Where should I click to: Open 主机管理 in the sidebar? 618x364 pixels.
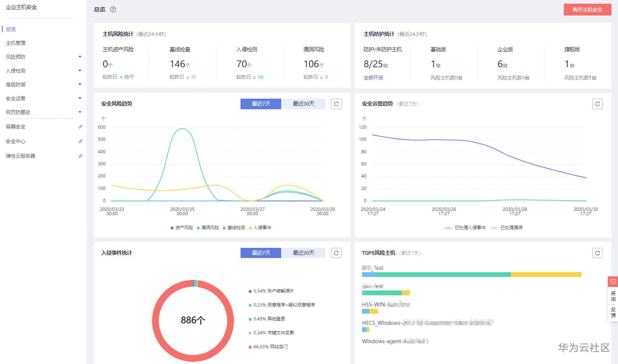point(15,43)
